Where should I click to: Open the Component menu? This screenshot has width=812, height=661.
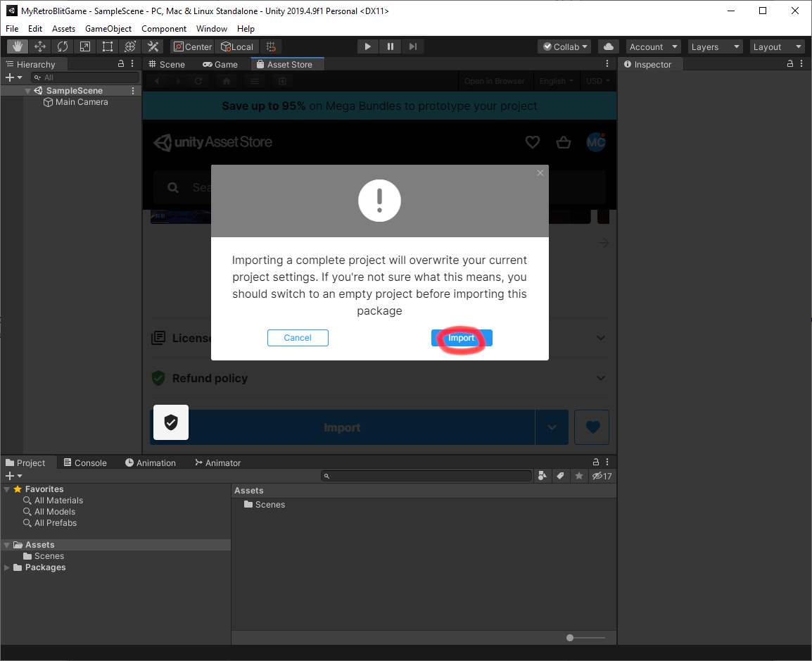tap(164, 28)
